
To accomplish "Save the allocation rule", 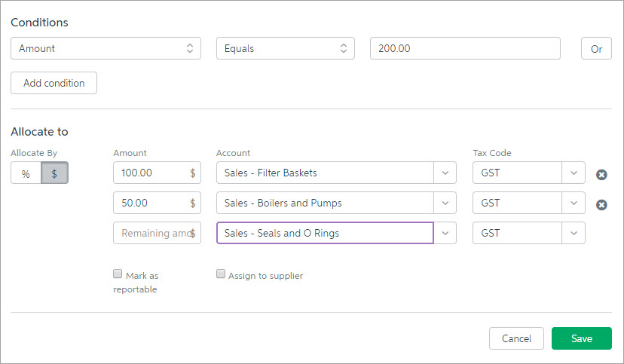I will (x=581, y=338).
